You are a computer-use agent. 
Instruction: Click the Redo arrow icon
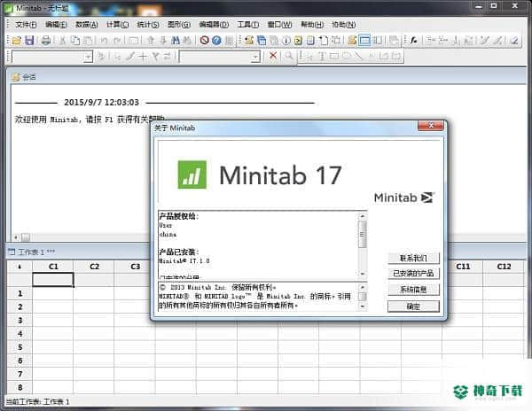pos(117,41)
